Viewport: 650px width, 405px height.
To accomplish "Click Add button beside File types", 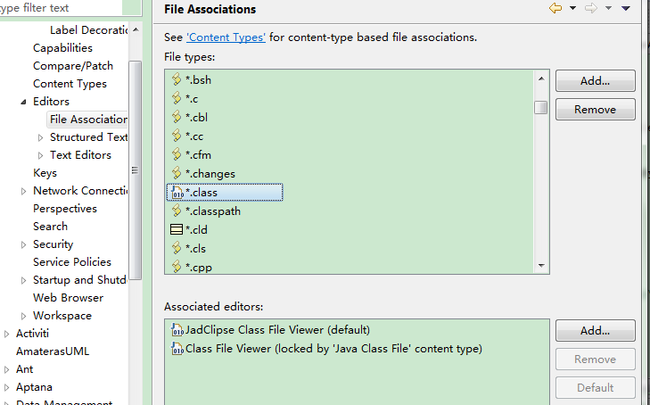I will 595,81.
